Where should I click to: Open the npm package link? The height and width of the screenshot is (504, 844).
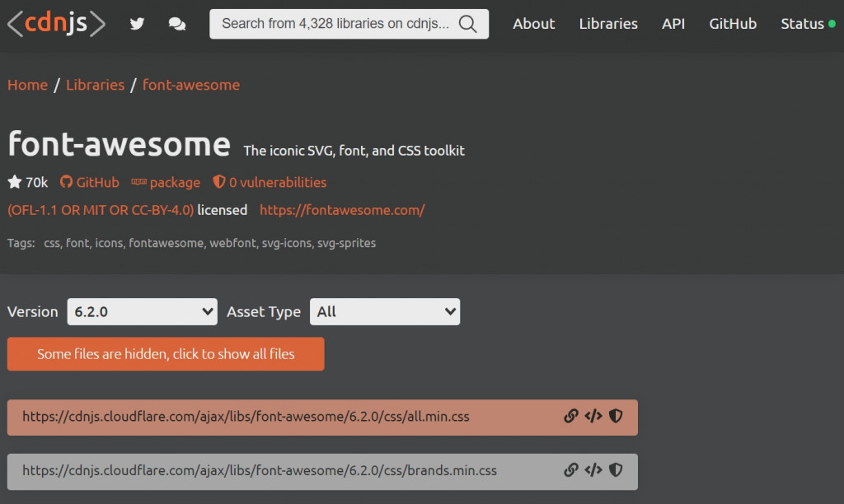point(166,182)
